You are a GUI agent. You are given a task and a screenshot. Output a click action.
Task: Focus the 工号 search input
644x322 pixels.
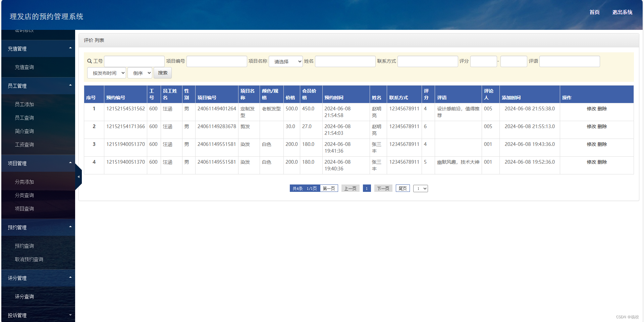pyautogui.click(x=134, y=61)
